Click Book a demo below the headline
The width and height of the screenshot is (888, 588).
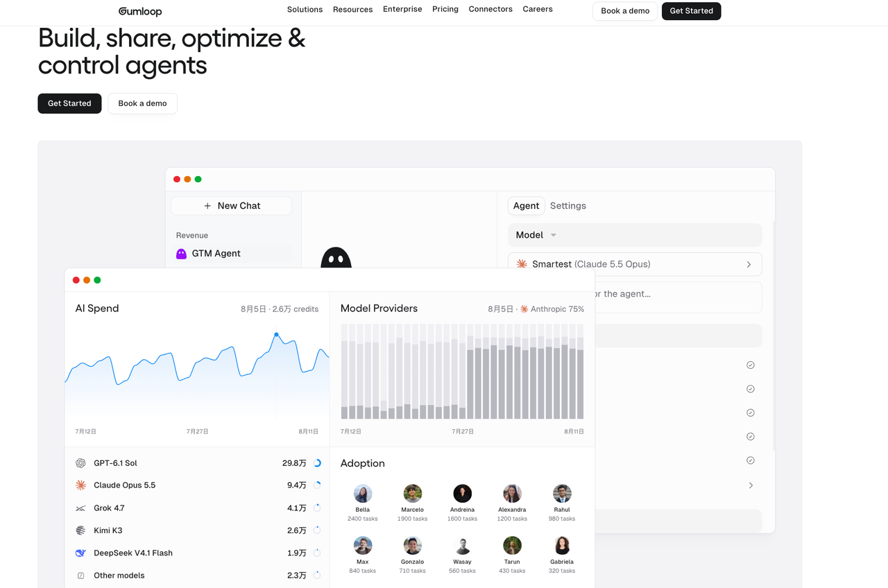click(142, 103)
